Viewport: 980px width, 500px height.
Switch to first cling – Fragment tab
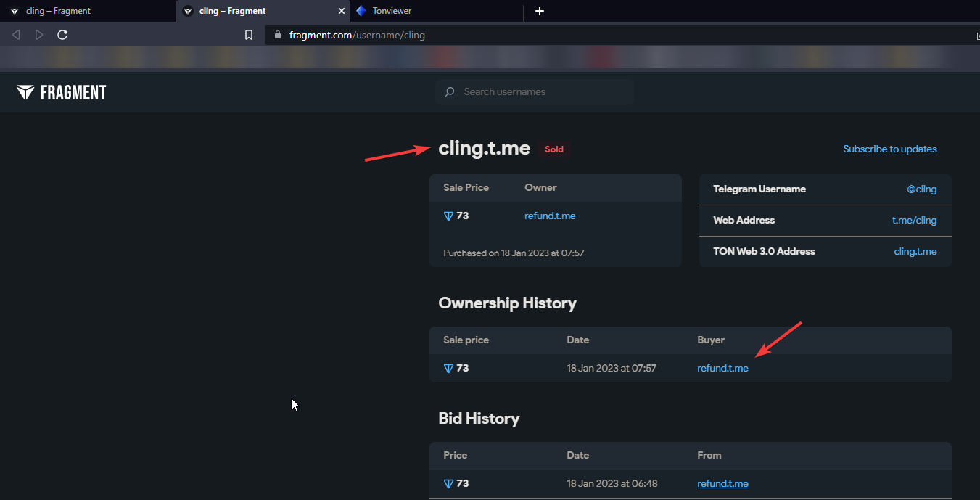pos(87,11)
